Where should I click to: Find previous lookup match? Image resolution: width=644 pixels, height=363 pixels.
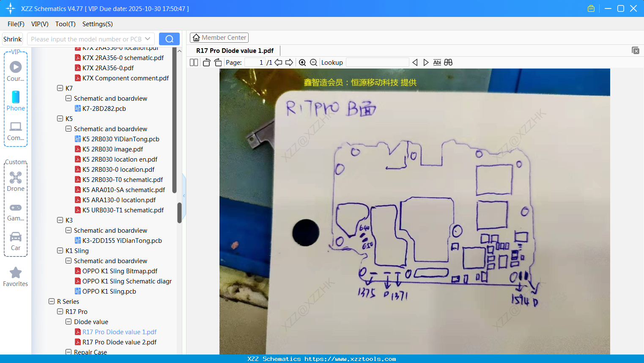[x=415, y=63]
